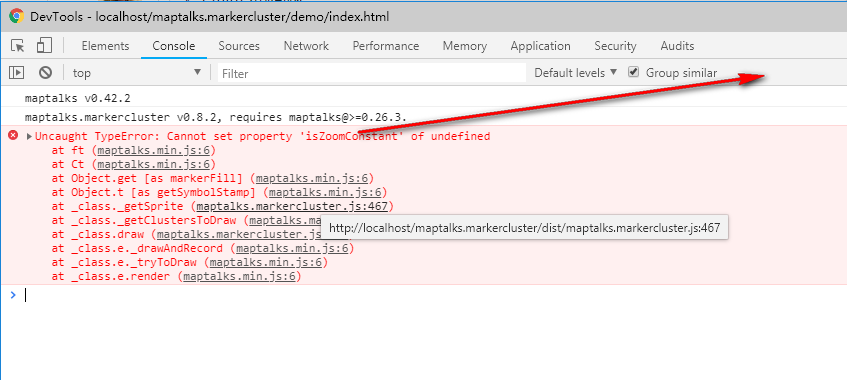The height and width of the screenshot is (380, 847).
Task: Open source link on _getClustersToDraw line
Action: pos(285,221)
